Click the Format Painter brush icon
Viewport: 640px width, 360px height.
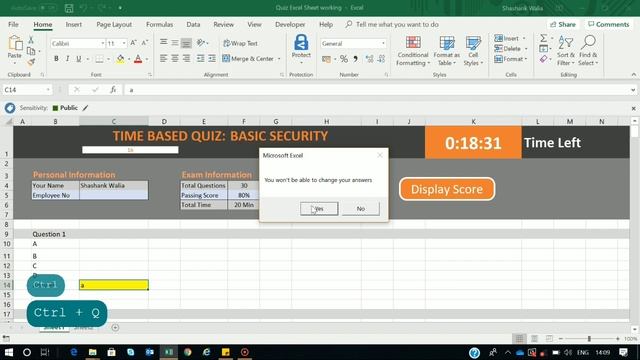(x=31, y=62)
